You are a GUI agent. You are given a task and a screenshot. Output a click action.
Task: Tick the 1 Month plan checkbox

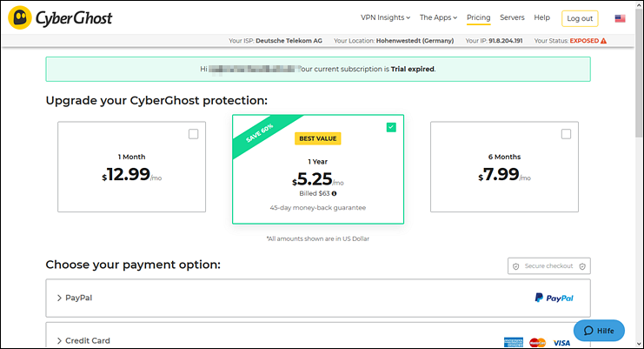coord(193,134)
